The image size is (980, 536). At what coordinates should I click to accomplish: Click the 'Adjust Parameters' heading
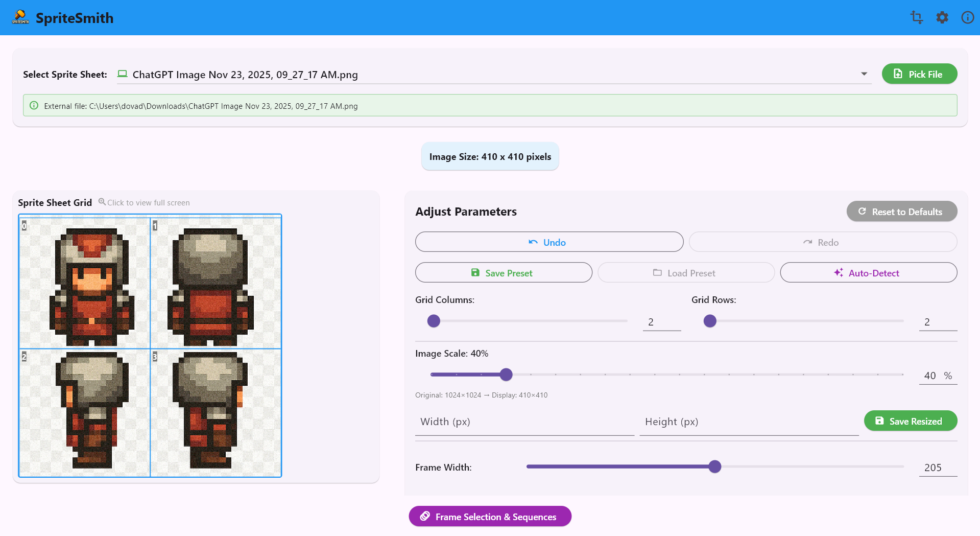point(466,212)
